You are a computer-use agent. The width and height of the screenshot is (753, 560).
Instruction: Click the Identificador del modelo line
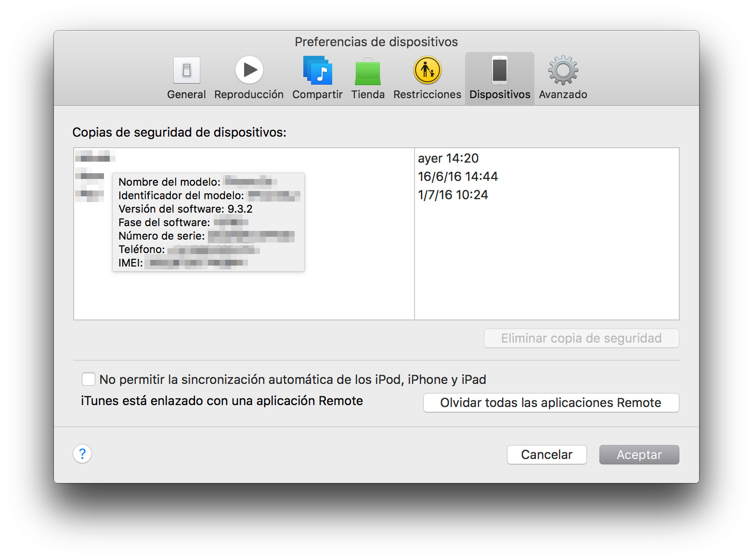click(209, 195)
